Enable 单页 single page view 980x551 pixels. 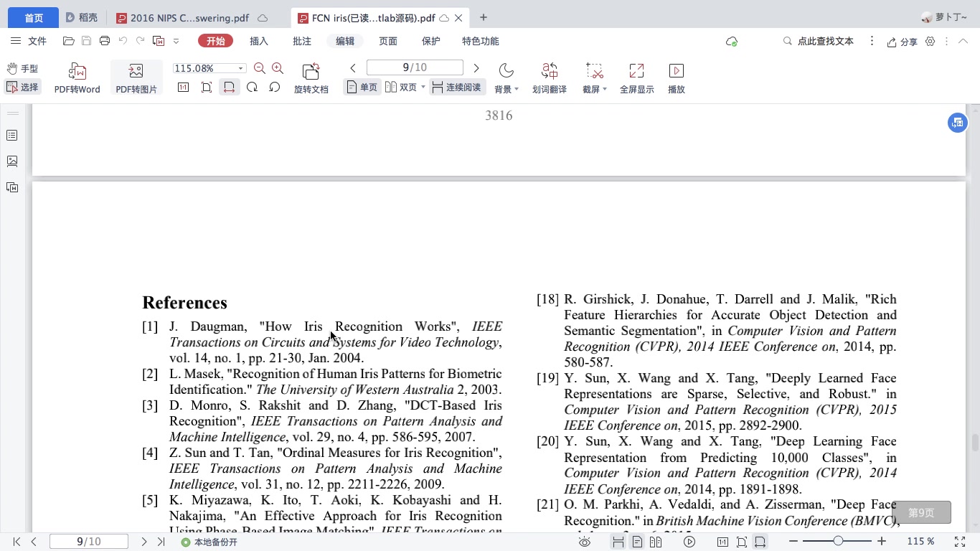(362, 87)
